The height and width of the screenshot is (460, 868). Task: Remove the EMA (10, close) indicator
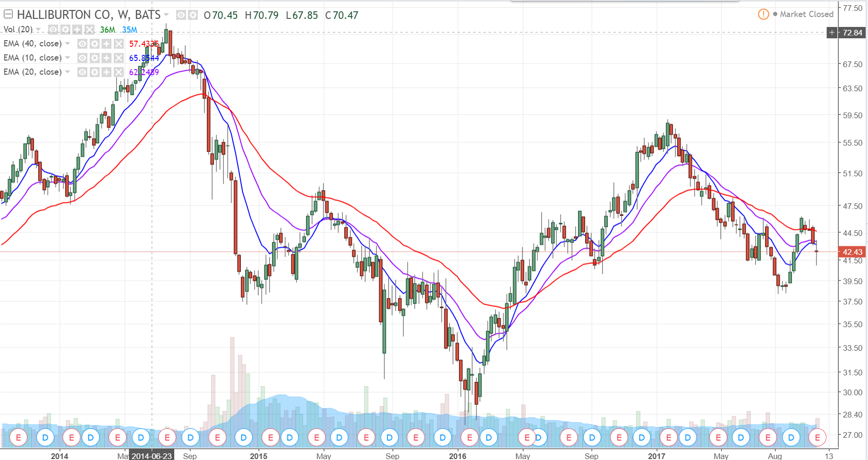(x=119, y=58)
